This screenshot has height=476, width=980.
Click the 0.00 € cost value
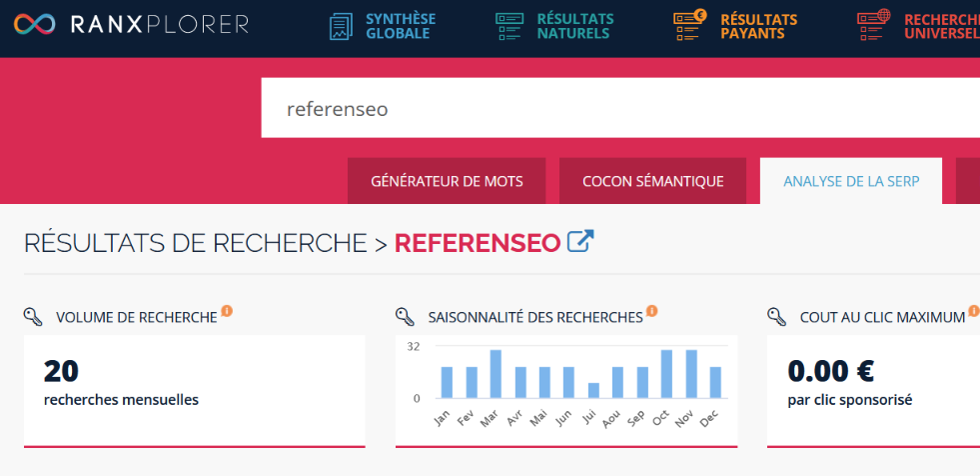coord(830,372)
